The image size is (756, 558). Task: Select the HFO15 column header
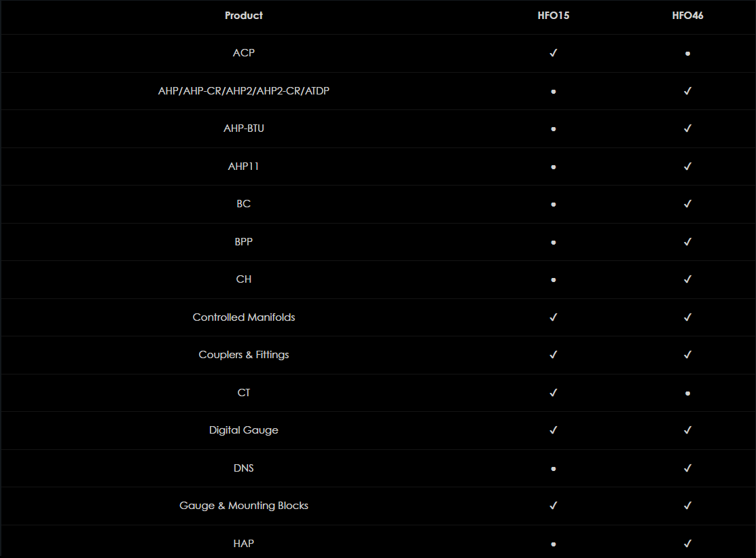tap(553, 16)
